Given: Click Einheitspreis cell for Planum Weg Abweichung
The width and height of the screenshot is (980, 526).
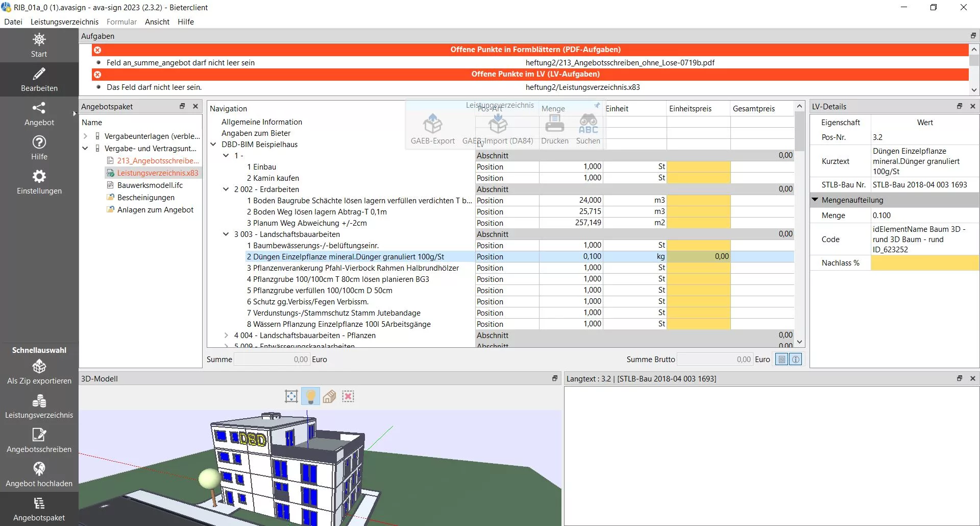Looking at the screenshot, I should (698, 223).
